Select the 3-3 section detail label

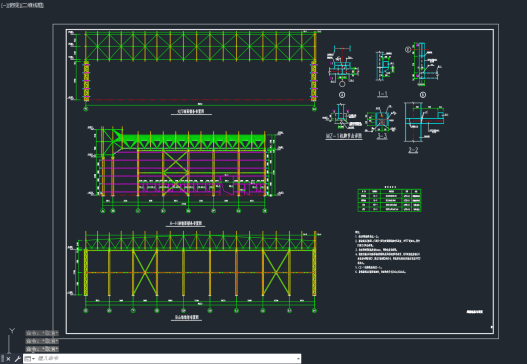tap(382, 136)
